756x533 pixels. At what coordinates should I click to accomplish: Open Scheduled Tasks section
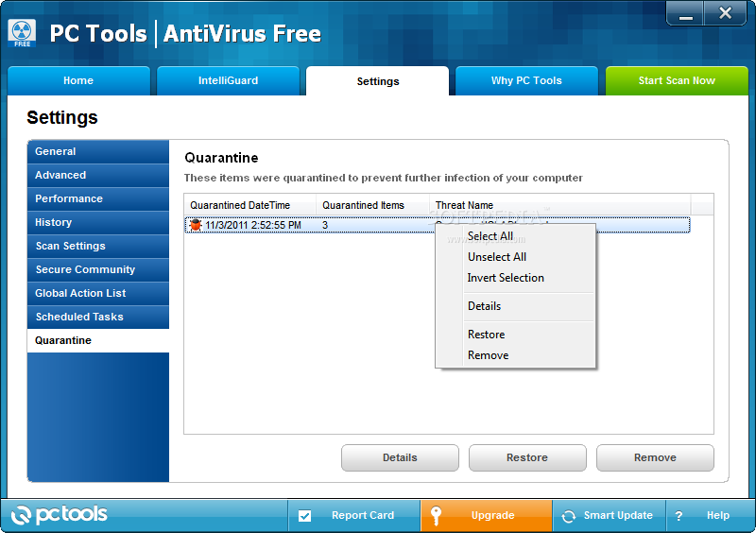tap(98, 317)
